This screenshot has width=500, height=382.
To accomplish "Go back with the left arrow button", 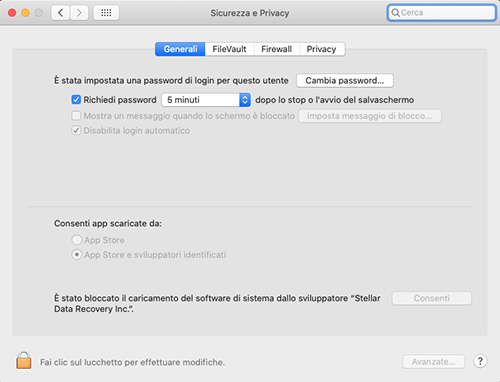I will coord(61,13).
